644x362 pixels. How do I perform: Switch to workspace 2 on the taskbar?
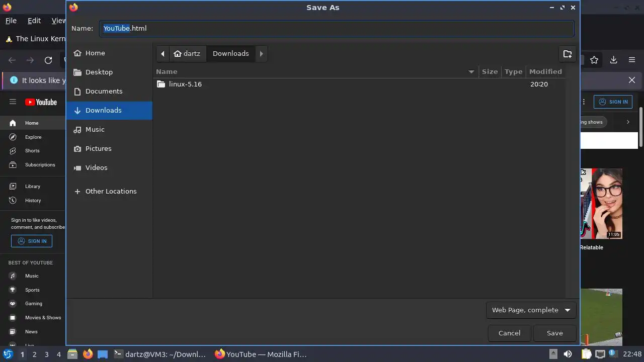point(34,354)
